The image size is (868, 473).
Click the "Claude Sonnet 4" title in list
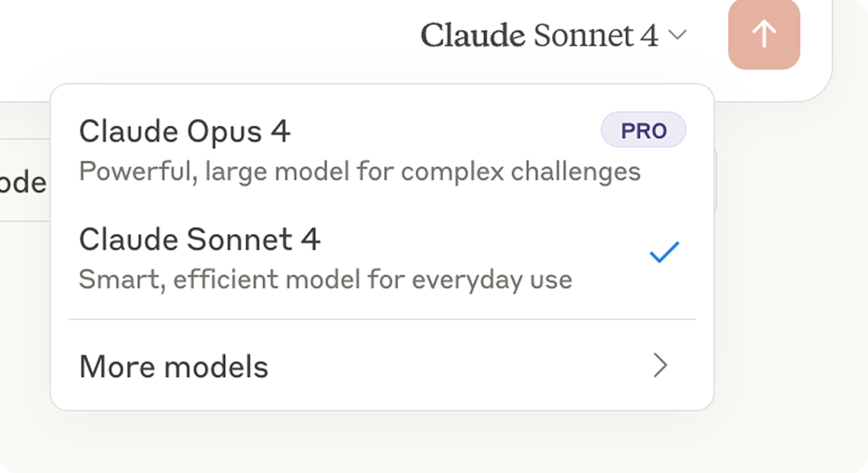click(199, 240)
